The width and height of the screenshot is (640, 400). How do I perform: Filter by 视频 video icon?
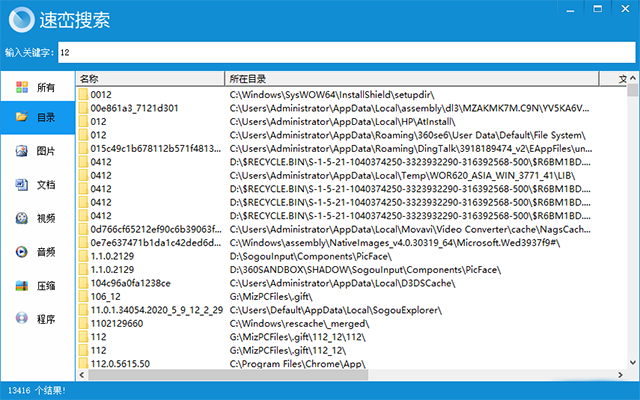point(22,218)
